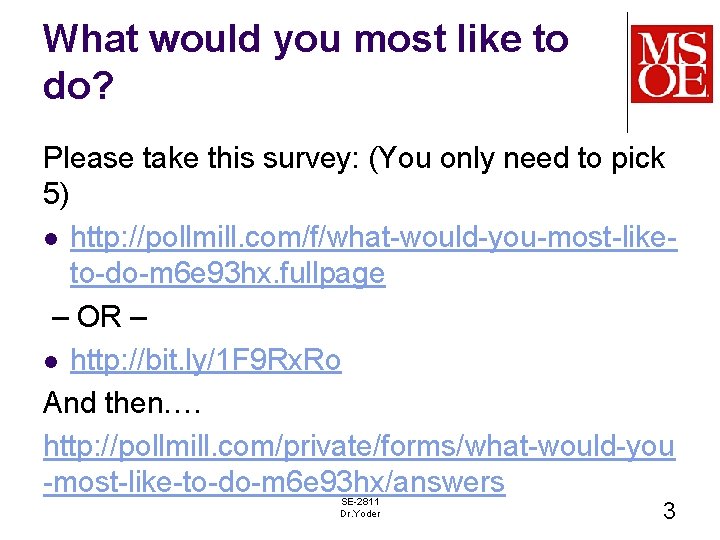The height and width of the screenshot is (540, 720).
Task: Click the '– OR –' separator text
Action: click(100, 317)
